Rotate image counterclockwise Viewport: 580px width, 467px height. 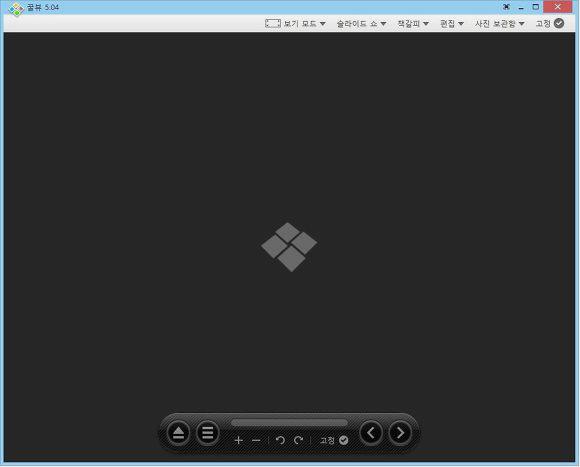tap(280, 440)
